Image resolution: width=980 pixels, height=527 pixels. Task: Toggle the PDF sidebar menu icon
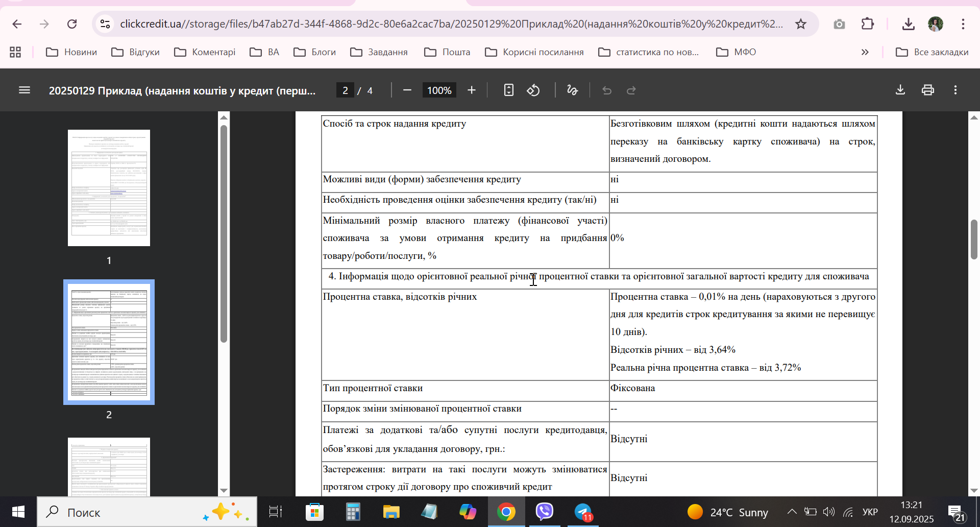24,90
